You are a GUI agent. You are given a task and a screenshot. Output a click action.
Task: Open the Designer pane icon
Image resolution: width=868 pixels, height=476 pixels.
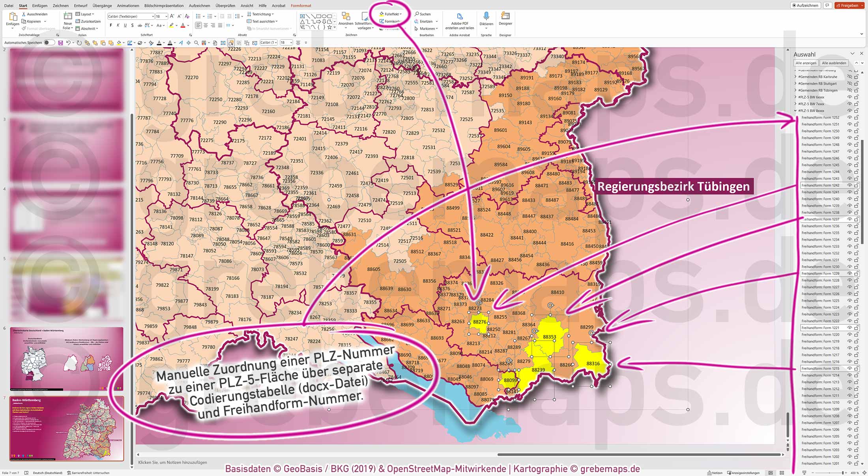point(505,16)
